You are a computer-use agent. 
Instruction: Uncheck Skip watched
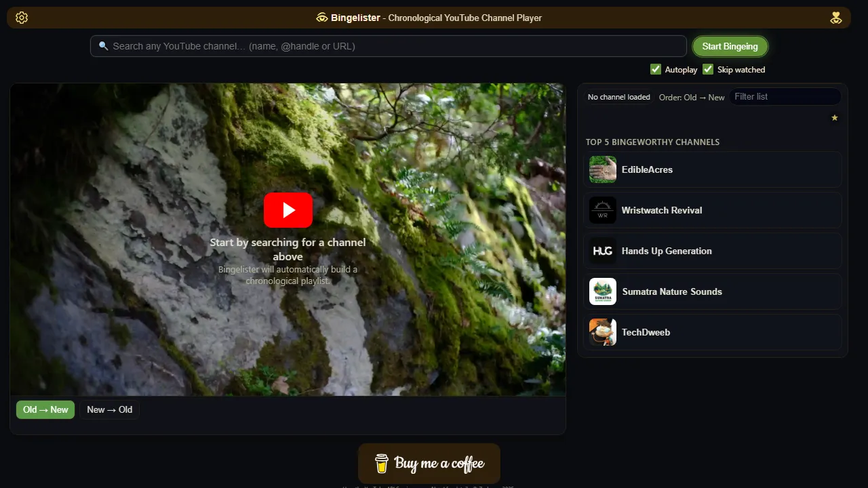707,68
